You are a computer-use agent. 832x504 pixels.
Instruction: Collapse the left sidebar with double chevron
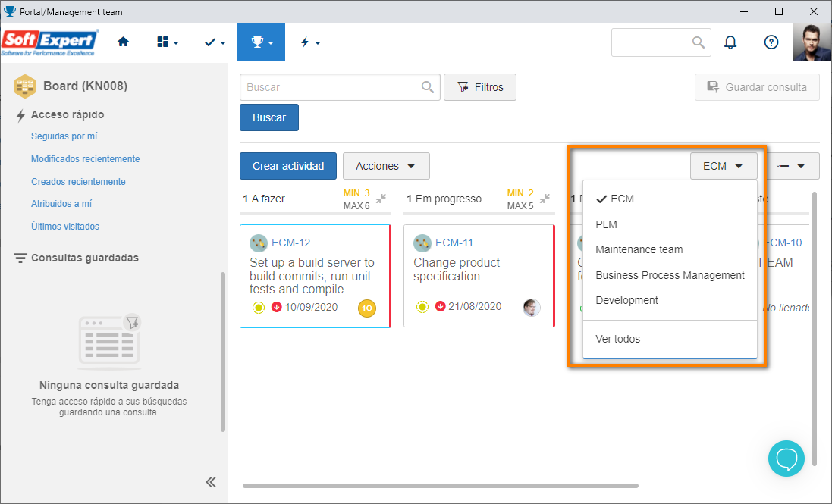[x=211, y=482]
